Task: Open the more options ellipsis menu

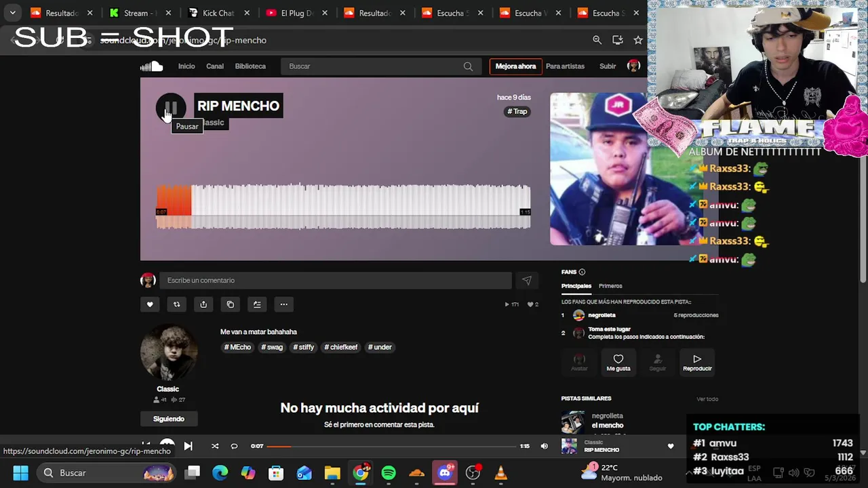Action: (x=284, y=304)
